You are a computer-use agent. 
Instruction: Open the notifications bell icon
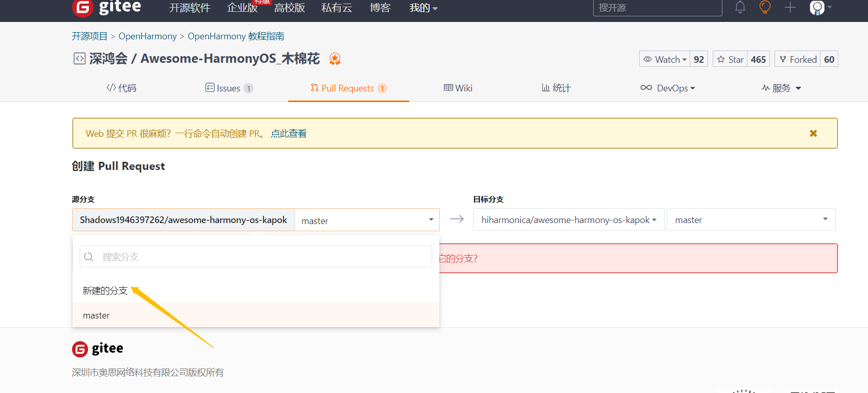click(x=740, y=7)
